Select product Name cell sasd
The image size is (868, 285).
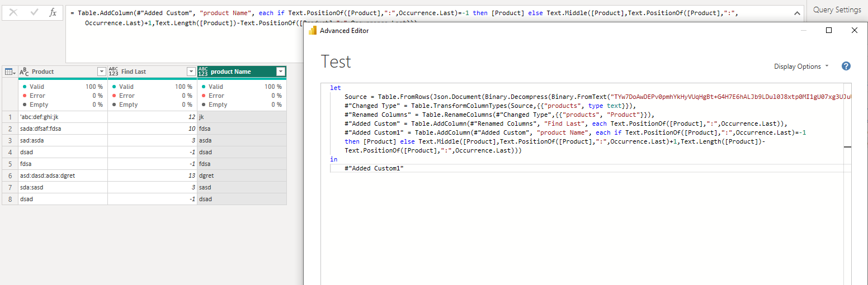(242, 187)
